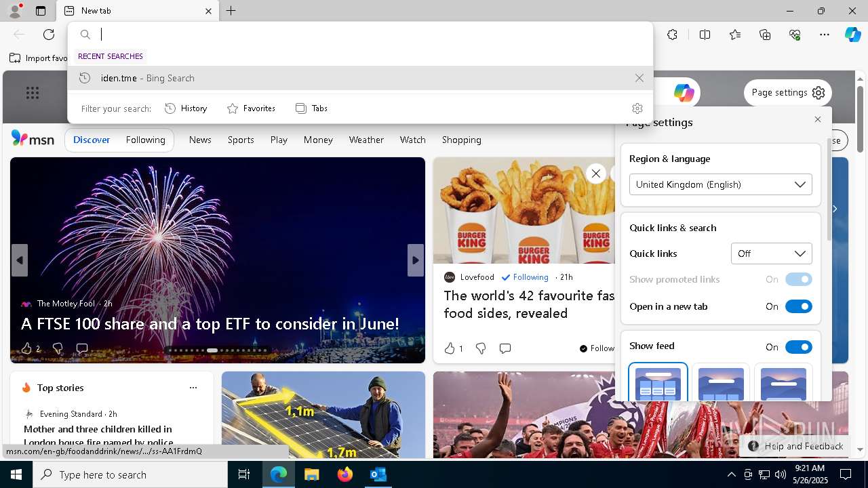This screenshot has height=488, width=868.
Task: Launch Firefox from the taskbar
Action: (344, 474)
